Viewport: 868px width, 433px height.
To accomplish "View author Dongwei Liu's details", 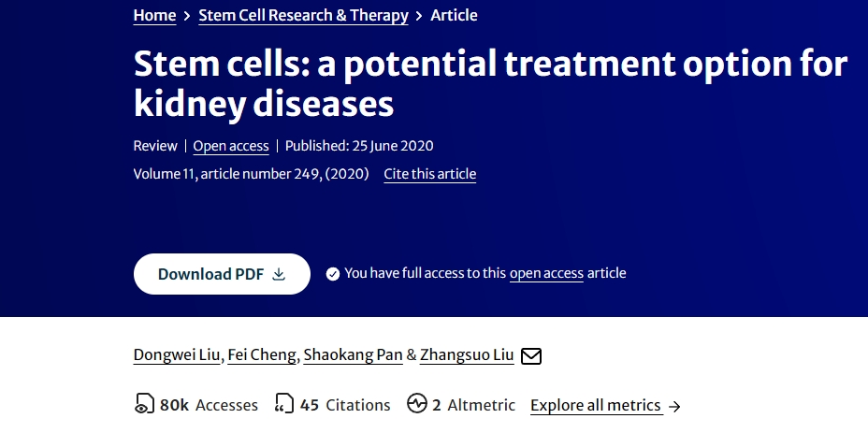I will click(x=177, y=354).
